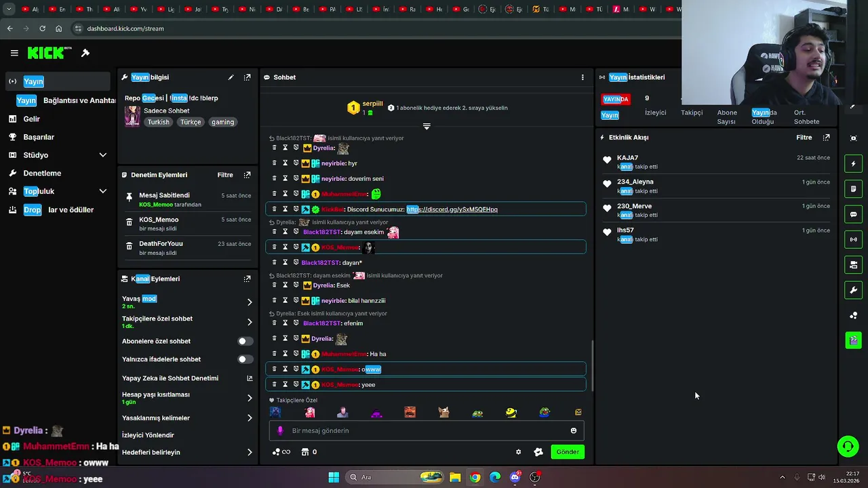Click the green clapperboard icon in right sidebar
868x488 pixels.
(854, 340)
